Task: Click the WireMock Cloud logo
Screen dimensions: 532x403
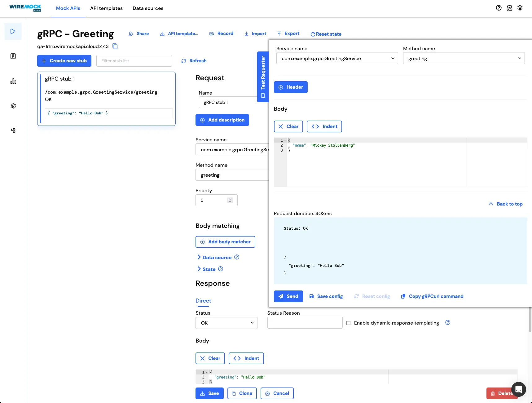Action: 25,8
